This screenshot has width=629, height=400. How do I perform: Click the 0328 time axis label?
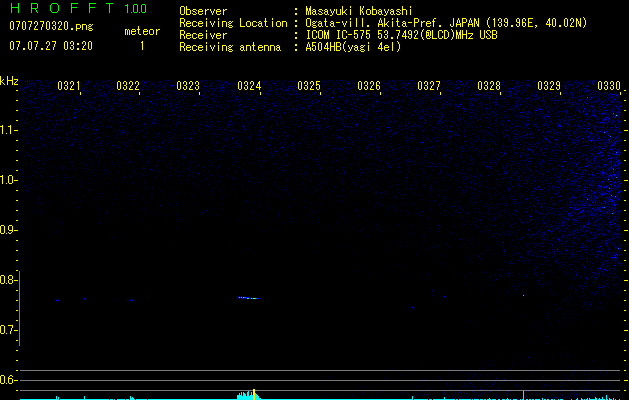coord(489,86)
